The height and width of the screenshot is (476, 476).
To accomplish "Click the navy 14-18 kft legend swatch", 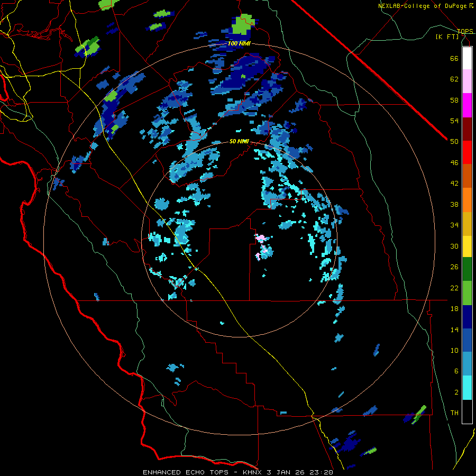I will click(x=467, y=317).
